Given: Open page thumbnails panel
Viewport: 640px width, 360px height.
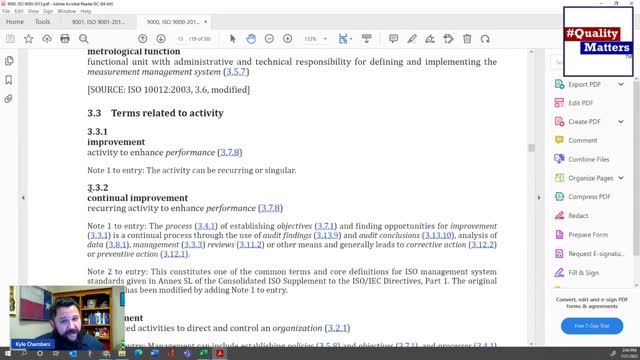Looking at the screenshot, I should (x=9, y=61).
